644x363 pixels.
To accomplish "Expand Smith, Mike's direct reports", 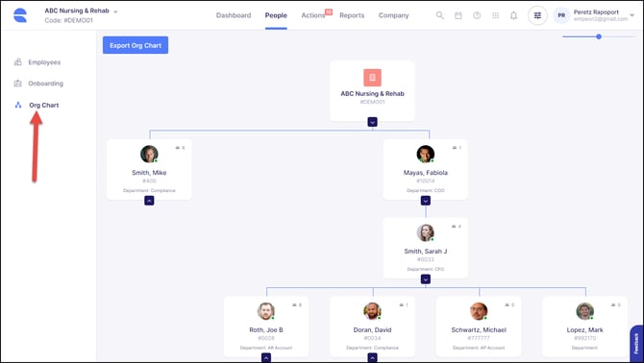I will 149,201.
